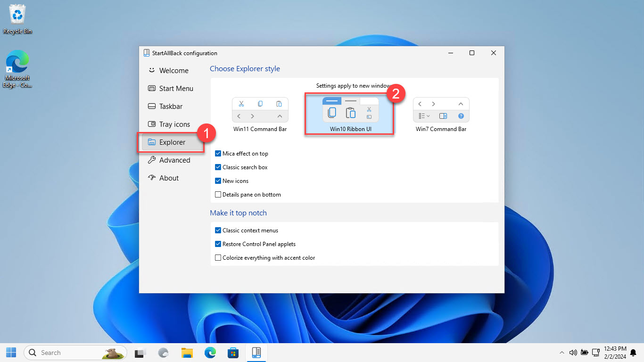Open the Recycle Bin desktop icon
This screenshot has height=362, width=644.
point(17,19)
